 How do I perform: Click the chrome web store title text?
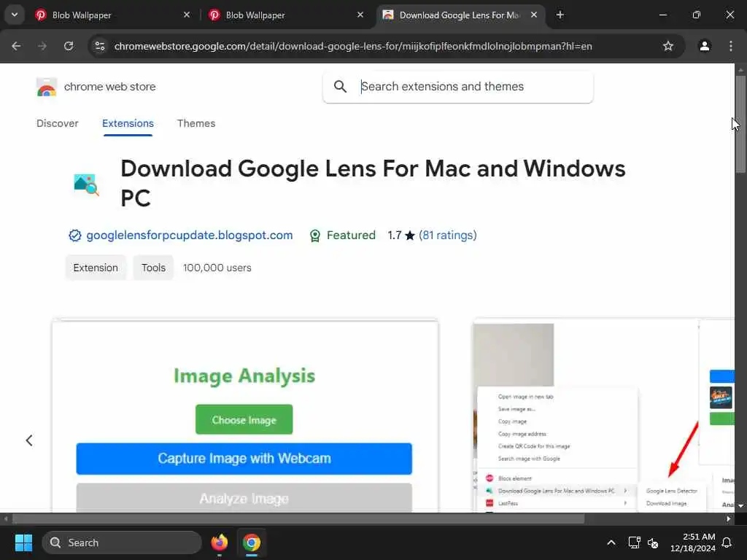point(109,87)
